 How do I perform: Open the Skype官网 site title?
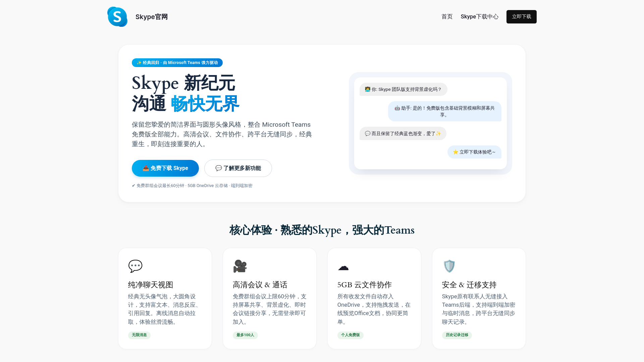coord(152,17)
